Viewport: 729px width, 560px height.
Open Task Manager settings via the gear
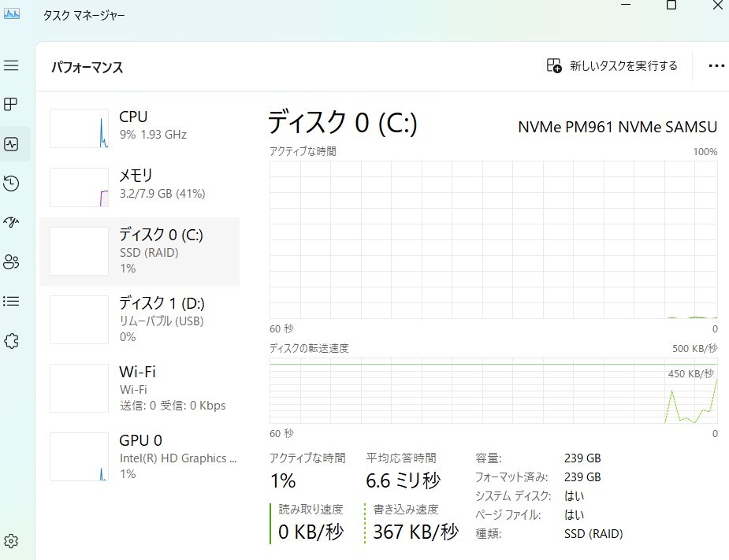tap(12, 540)
